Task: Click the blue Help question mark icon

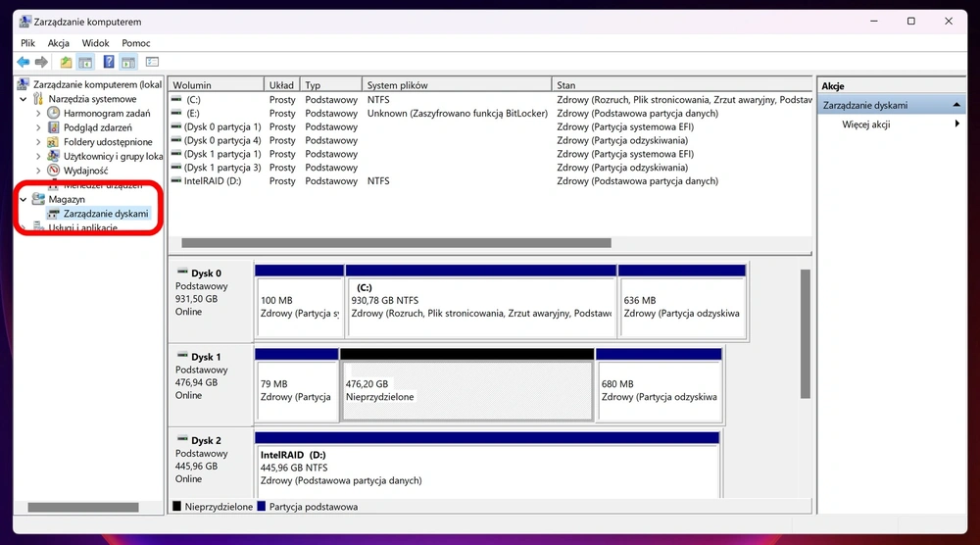Action: 109,62
